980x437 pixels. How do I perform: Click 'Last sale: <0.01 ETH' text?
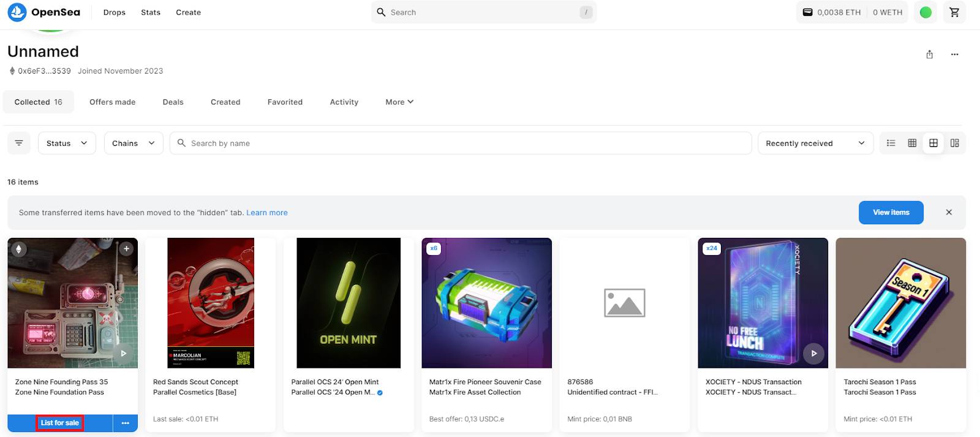pos(186,419)
